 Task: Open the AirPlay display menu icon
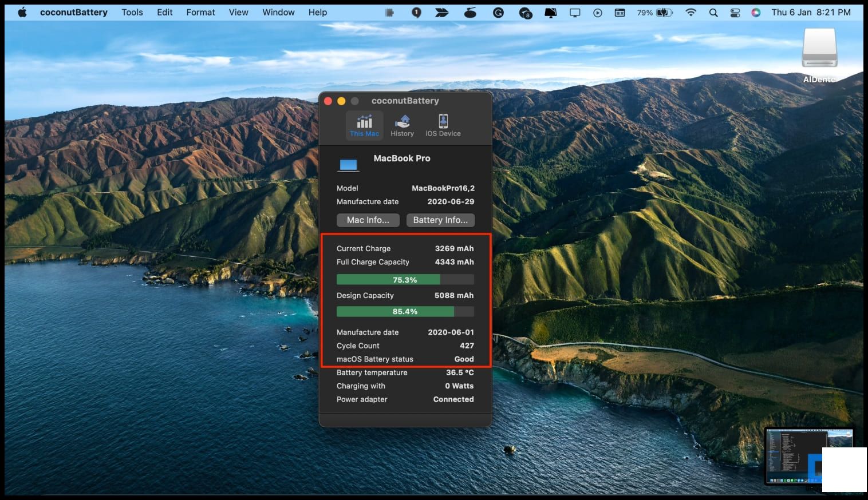tap(575, 12)
